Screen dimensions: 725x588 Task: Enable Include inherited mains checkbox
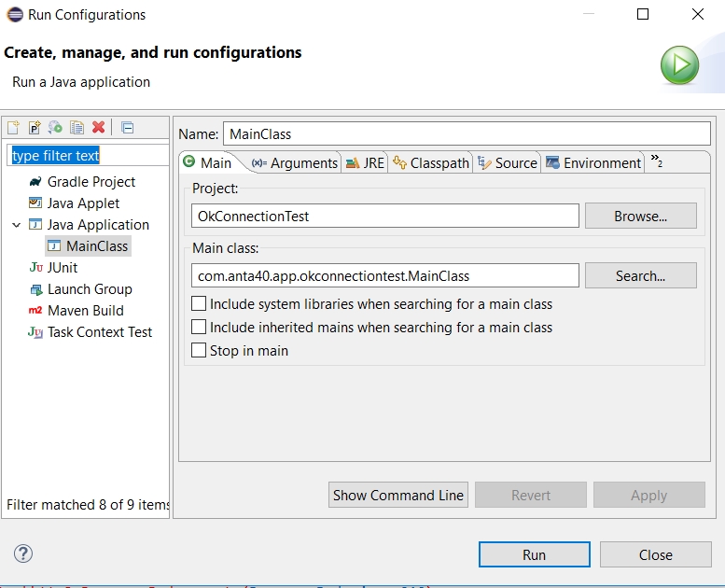[199, 327]
